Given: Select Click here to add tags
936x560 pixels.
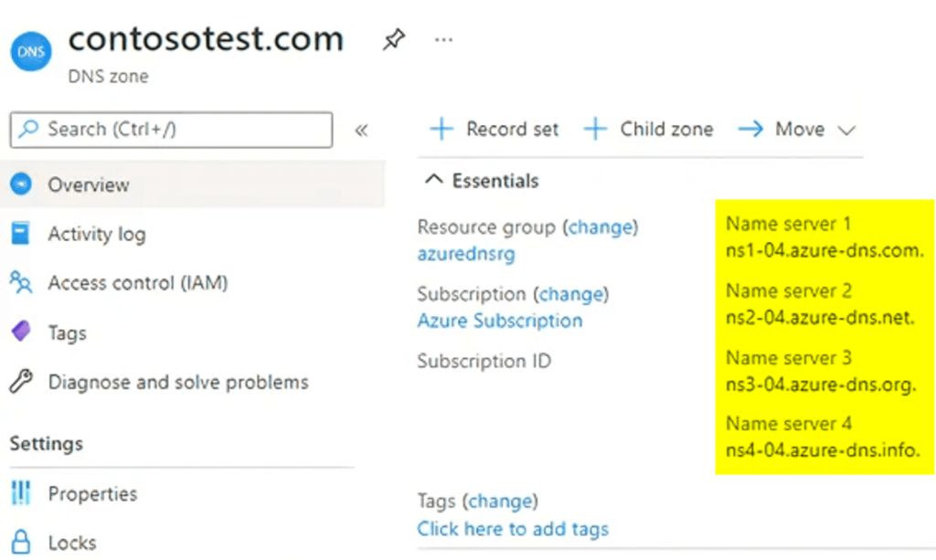Looking at the screenshot, I should click(x=513, y=528).
